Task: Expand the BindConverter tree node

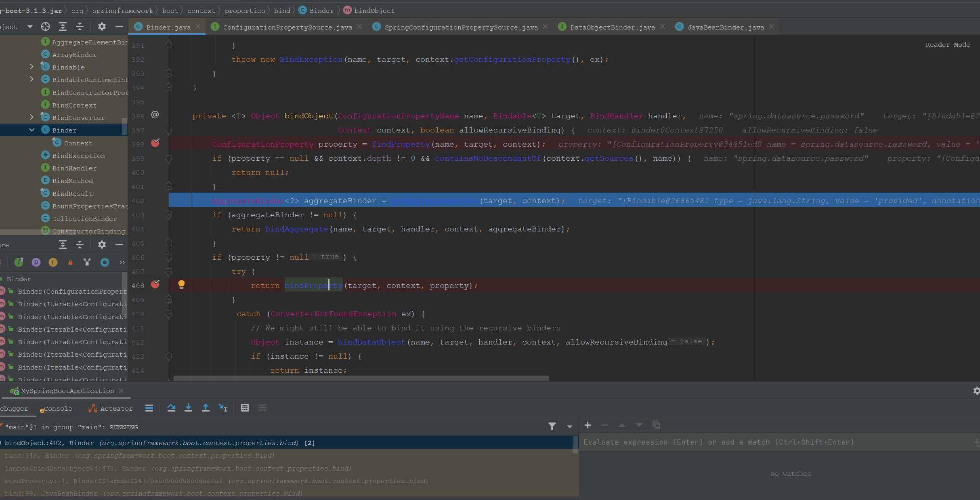Action: 31,118
